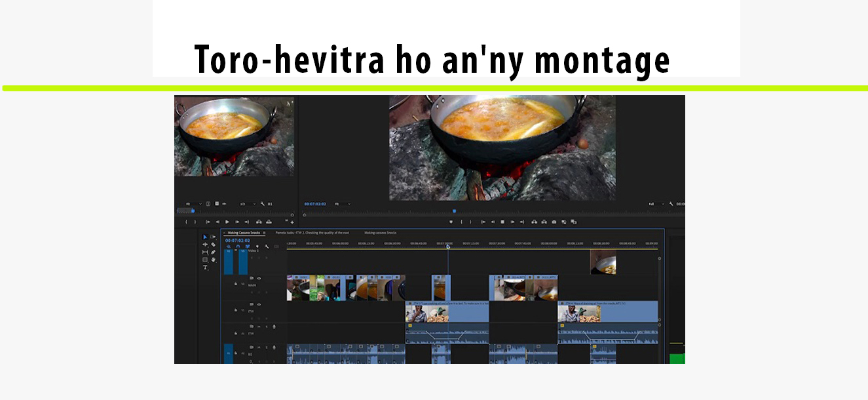Toggle play/stop in Program monitor
Viewport: 868px width, 400px height.
(502, 222)
